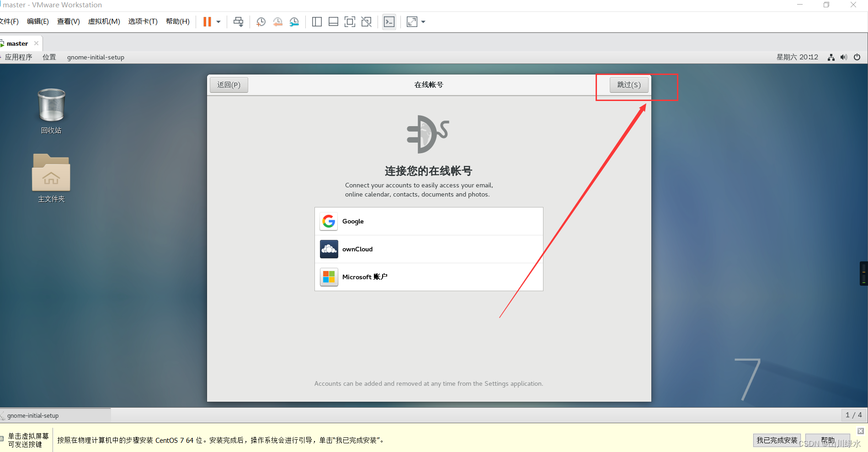Click the 跳过(S) skip button
The width and height of the screenshot is (868, 452).
(x=629, y=85)
